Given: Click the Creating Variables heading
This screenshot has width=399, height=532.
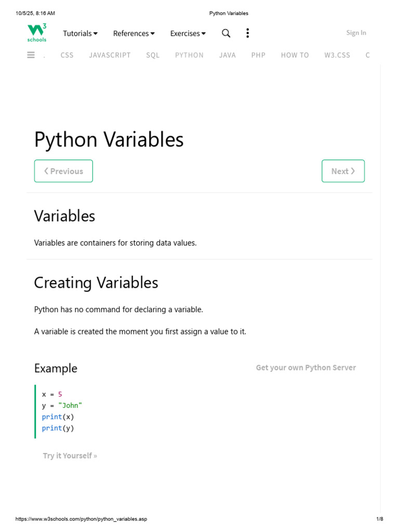Looking at the screenshot, I should [x=96, y=283].
